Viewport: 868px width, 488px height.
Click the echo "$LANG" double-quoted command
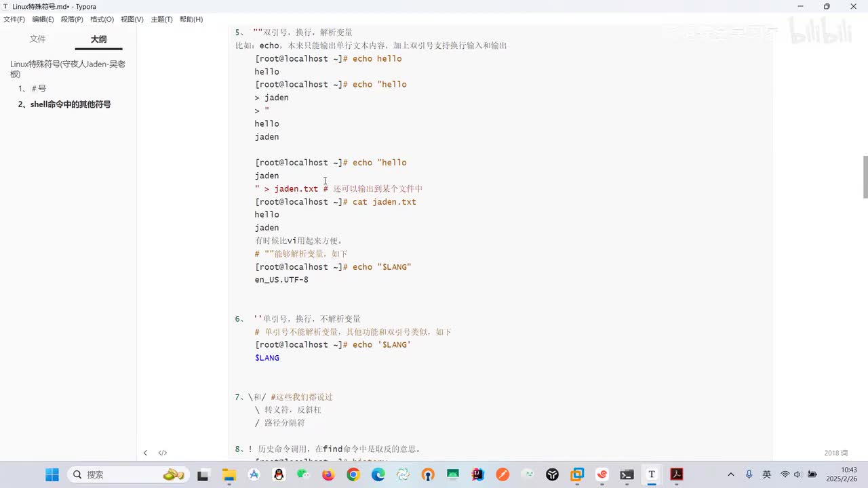point(333,267)
